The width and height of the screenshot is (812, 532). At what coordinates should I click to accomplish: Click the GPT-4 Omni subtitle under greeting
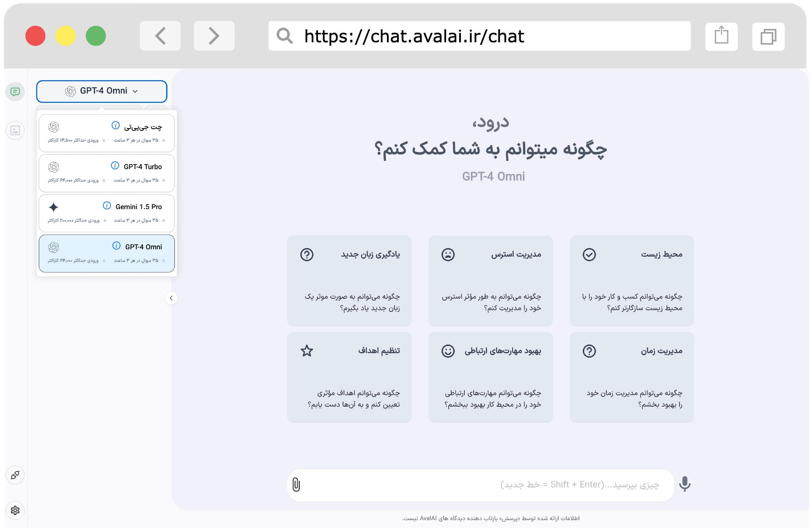[494, 176]
